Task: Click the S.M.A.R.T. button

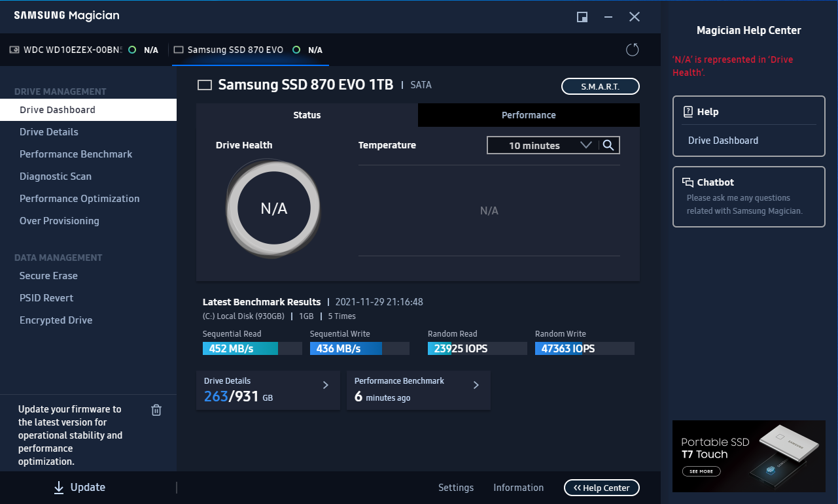Action: point(601,86)
